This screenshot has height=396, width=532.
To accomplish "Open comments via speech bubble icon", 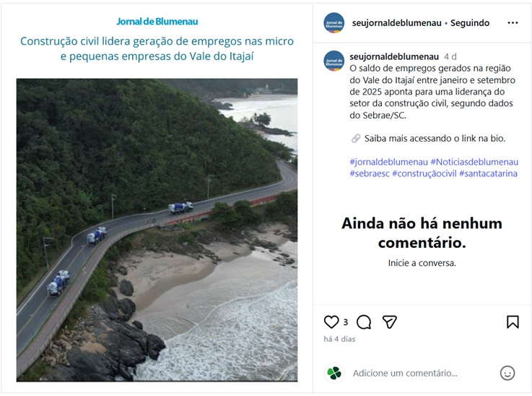I will click(364, 322).
